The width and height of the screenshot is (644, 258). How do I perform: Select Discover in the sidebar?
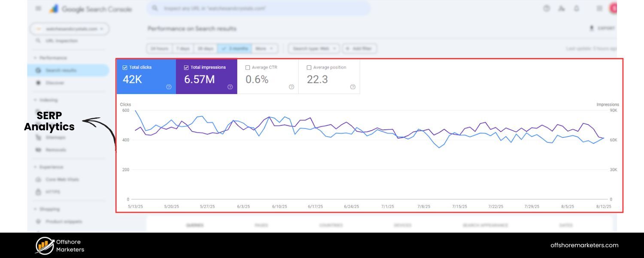tap(56, 83)
